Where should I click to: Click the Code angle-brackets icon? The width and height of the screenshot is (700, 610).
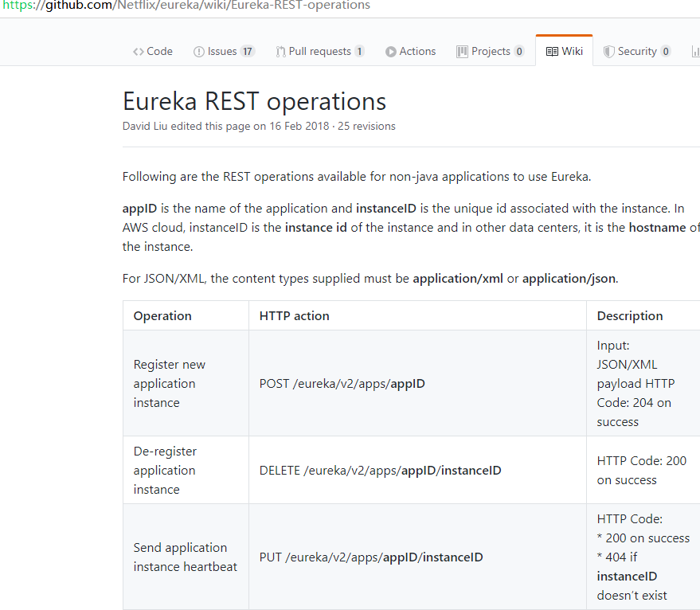click(x=138, y=52)
